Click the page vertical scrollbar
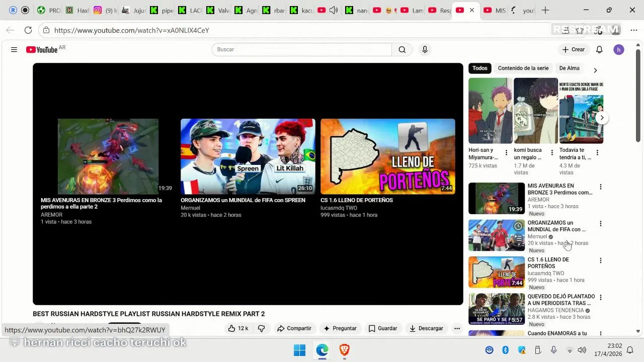 coord(638,96)
